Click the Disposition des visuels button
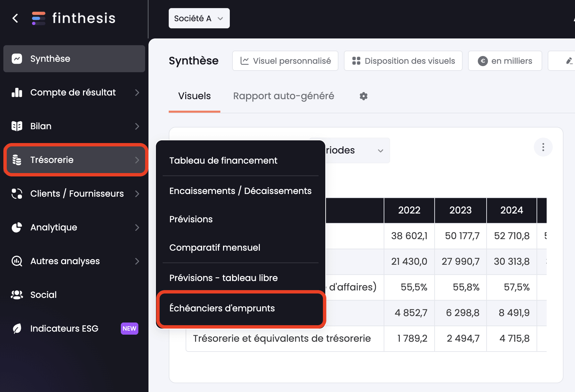This screenshot has width=575, height=392. point(403,61)
